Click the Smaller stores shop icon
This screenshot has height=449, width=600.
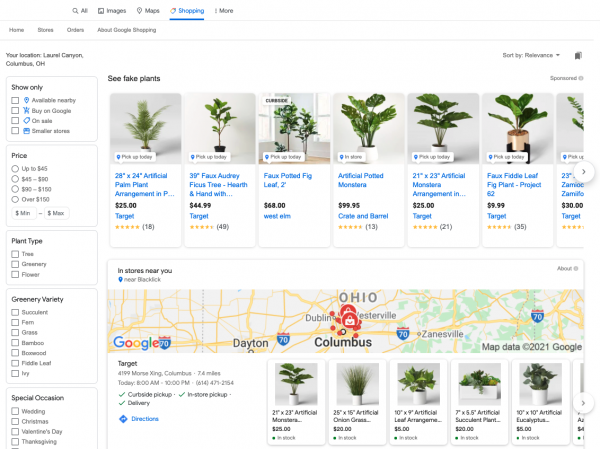click(x=26, y=131)
